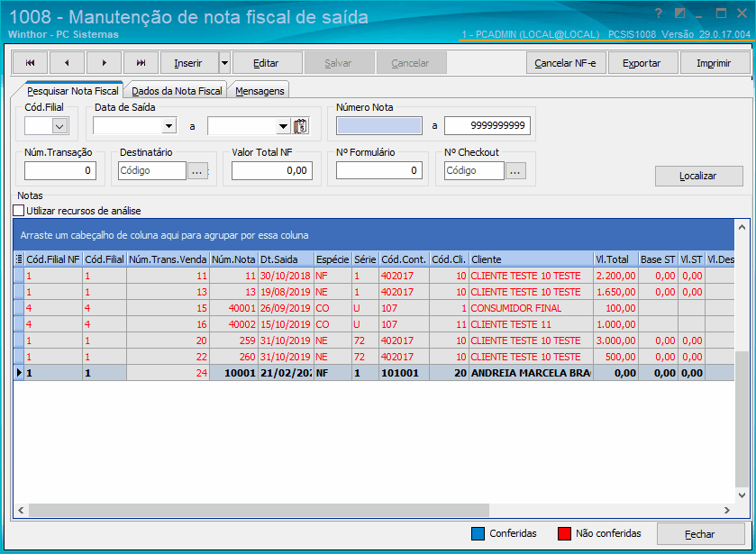Image resolution: width=756 pixels, height=554 pixels.
Task: Click the horizontal scrollbar thumb
Action: pos(259,510)
